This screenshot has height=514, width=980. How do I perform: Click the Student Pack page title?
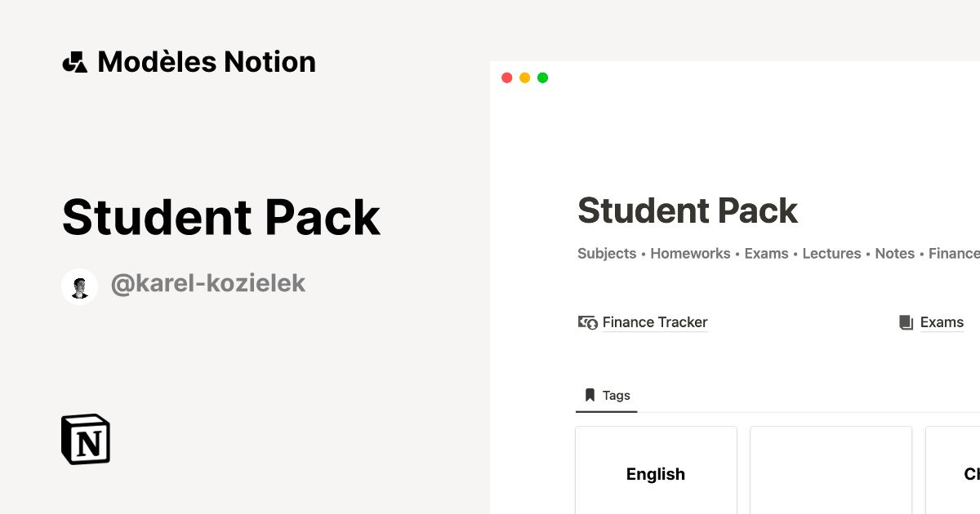[x=688, y=210]
